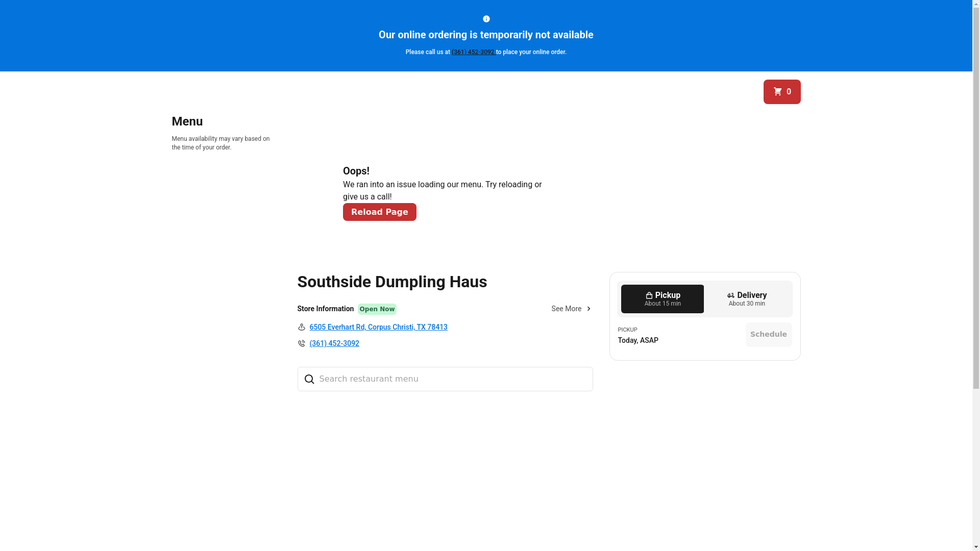The width and height of the screenshot is (980, 551).
Task: Click the magnifier search icon
Action: click(309, 379)
